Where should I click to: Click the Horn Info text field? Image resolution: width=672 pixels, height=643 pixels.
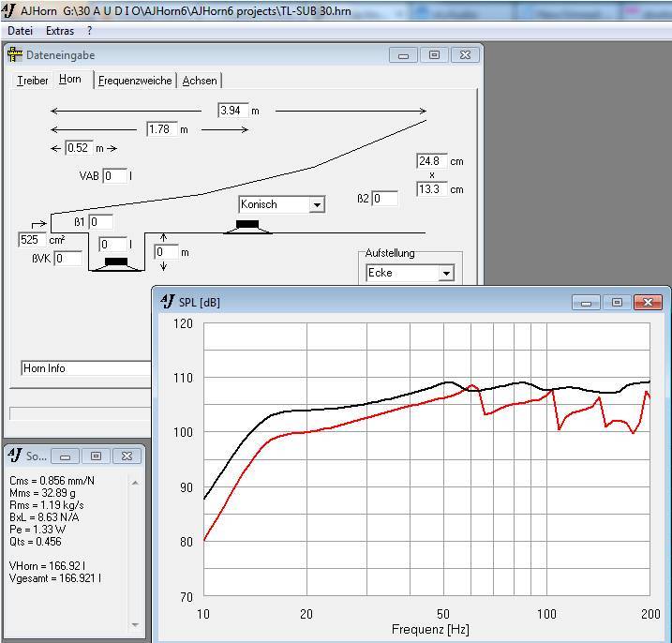click(84, 368)
